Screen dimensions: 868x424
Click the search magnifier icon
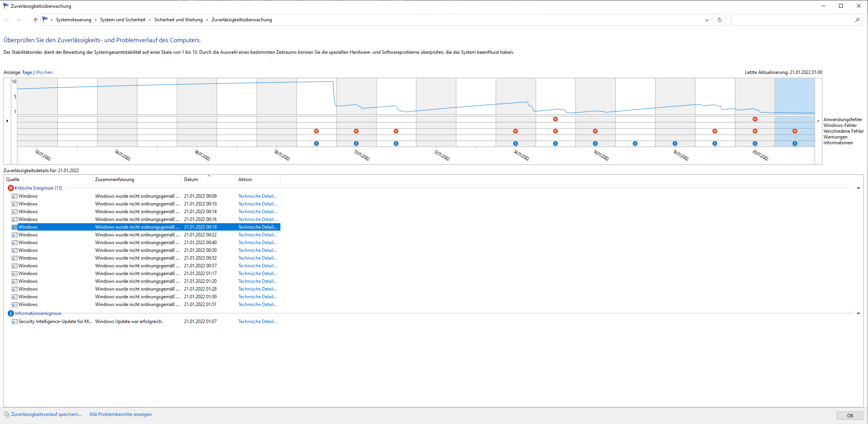point(857,20)
